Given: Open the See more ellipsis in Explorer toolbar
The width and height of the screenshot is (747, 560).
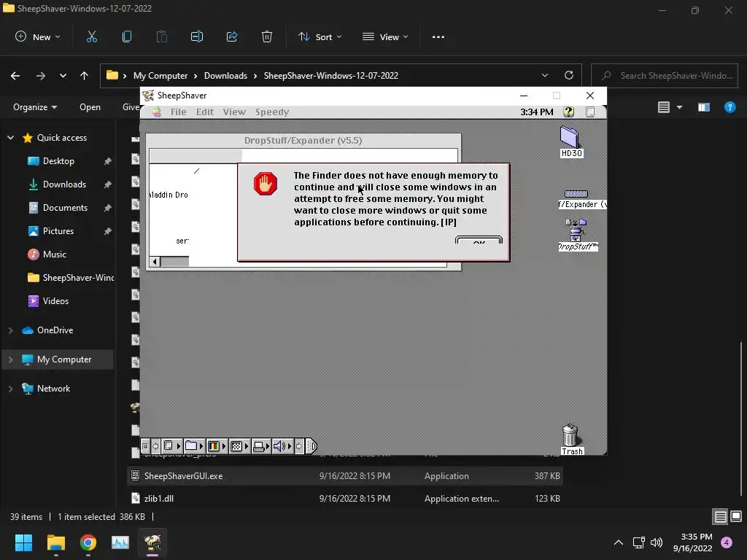Looking at the screenshot, I should click(x=438, y=36).
